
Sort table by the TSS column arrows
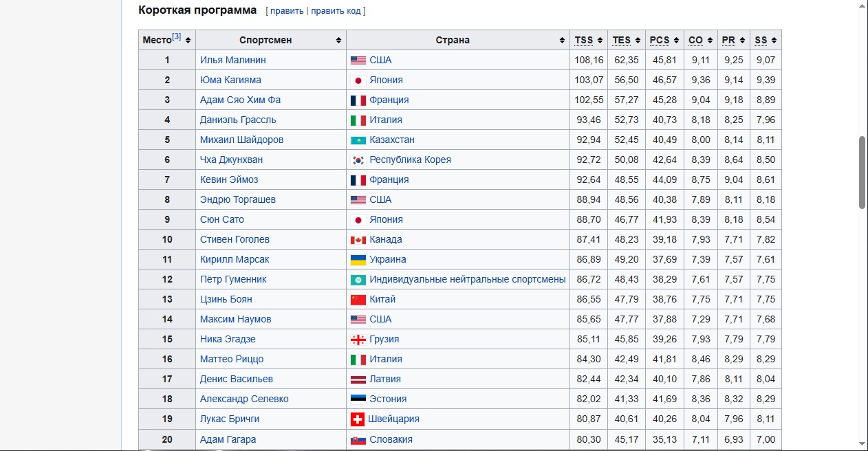coord(600,41)
